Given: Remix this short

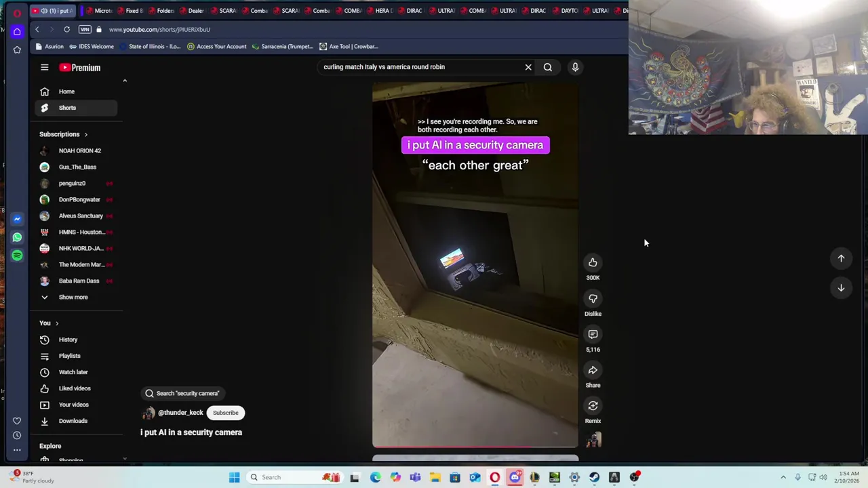Looking at the screenshot, I should point(593,406).
